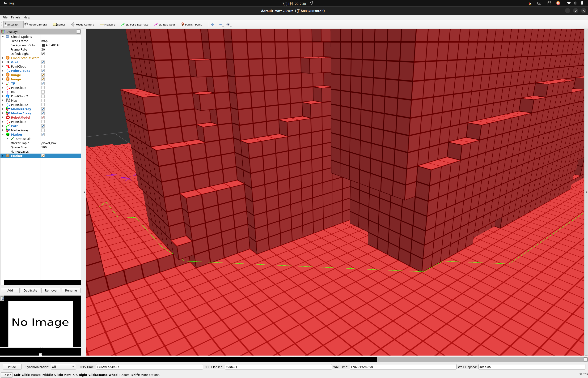Click the No Image preview panel
This screenshot has width=588, height=378.
(x=40, y=323)
